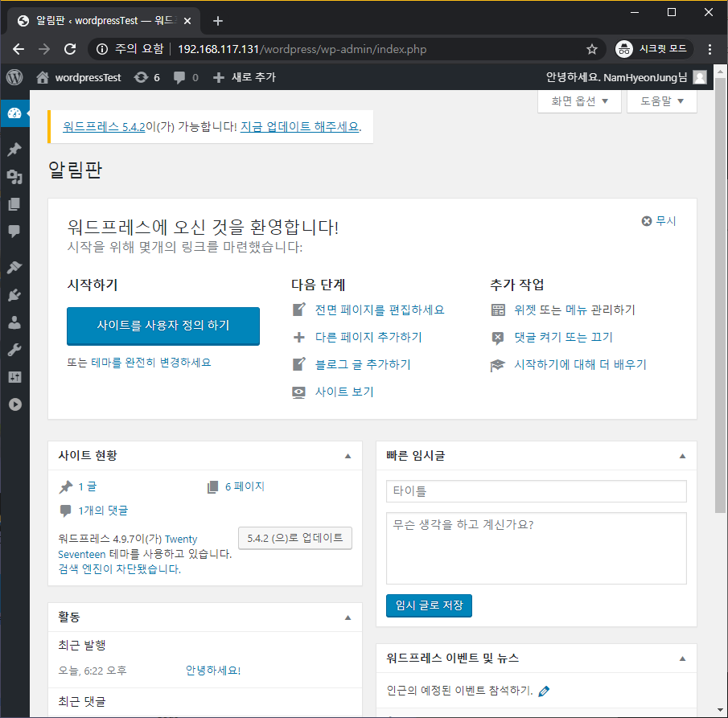728x718 pixels.
Task: Open the Appearance brush icon in sidebar
Action: [x=14, y=267]
